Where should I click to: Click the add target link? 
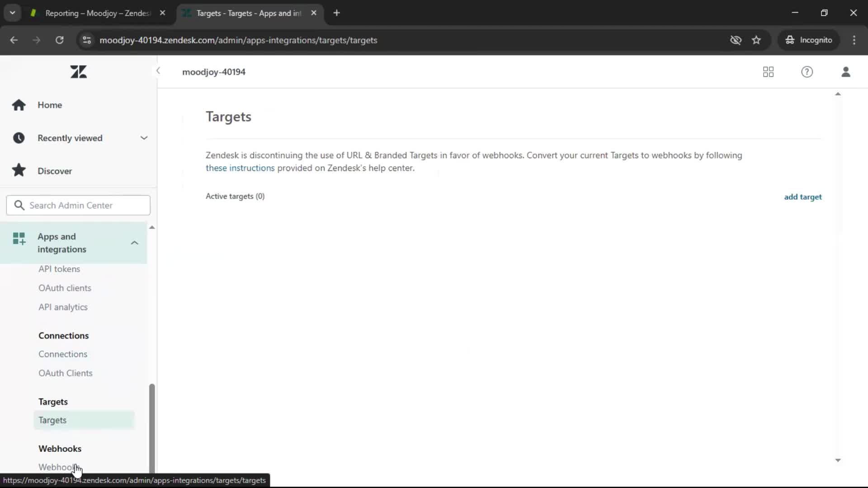pyautogui.click(x=803, y=197)
